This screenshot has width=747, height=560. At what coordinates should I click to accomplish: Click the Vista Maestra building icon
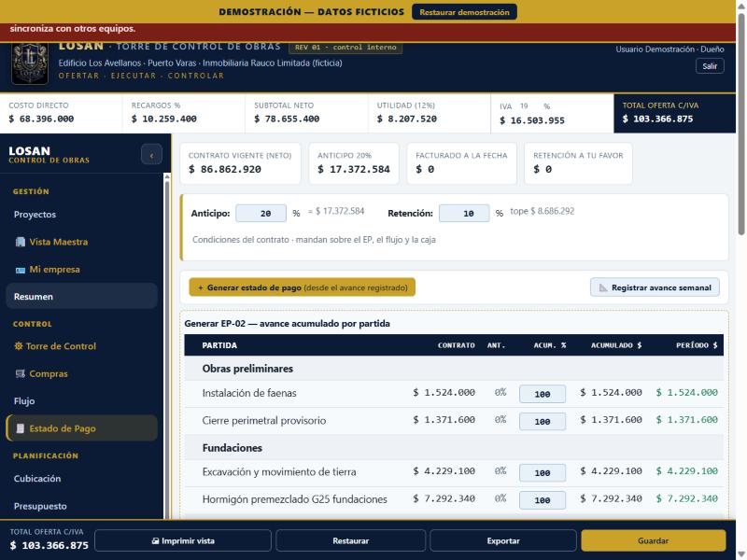pyautogui.click(x=20, y=242)
